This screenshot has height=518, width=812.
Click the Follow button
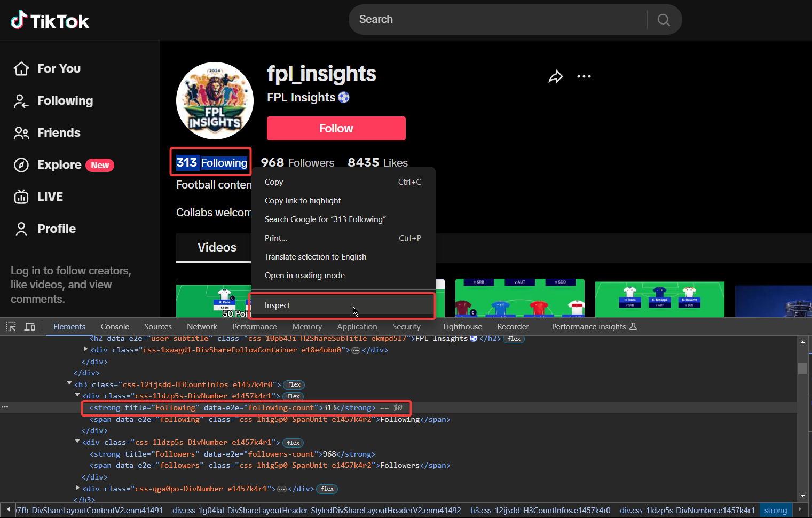pos(336,128)
